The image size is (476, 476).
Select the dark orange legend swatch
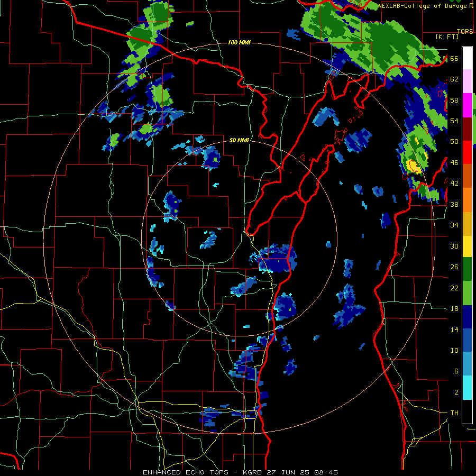pyautogui.click(x=467, y=176)
